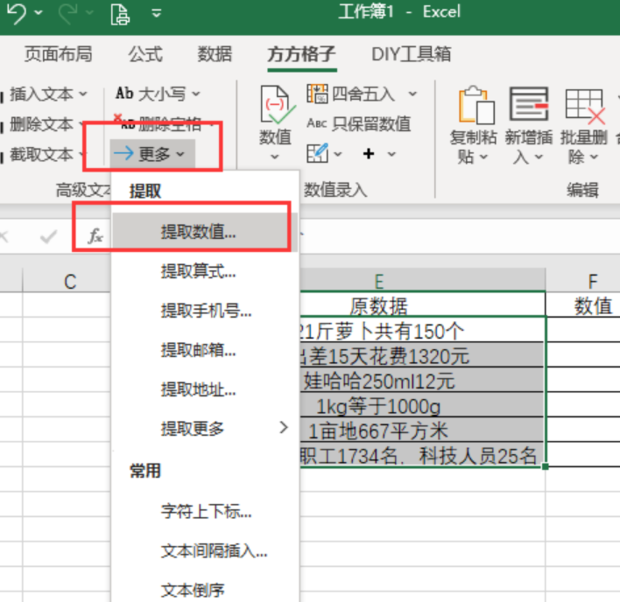Choose 提取数值... from the menu

click(204, 232)
